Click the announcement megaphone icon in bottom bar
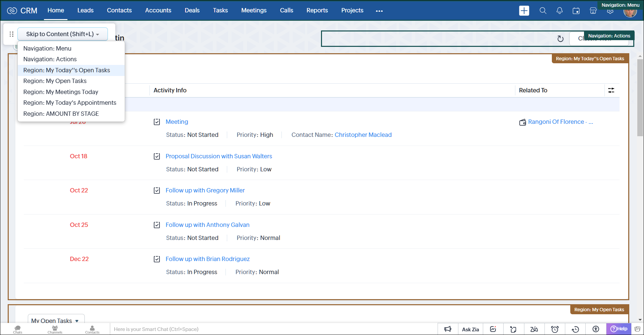 [448, 329]
